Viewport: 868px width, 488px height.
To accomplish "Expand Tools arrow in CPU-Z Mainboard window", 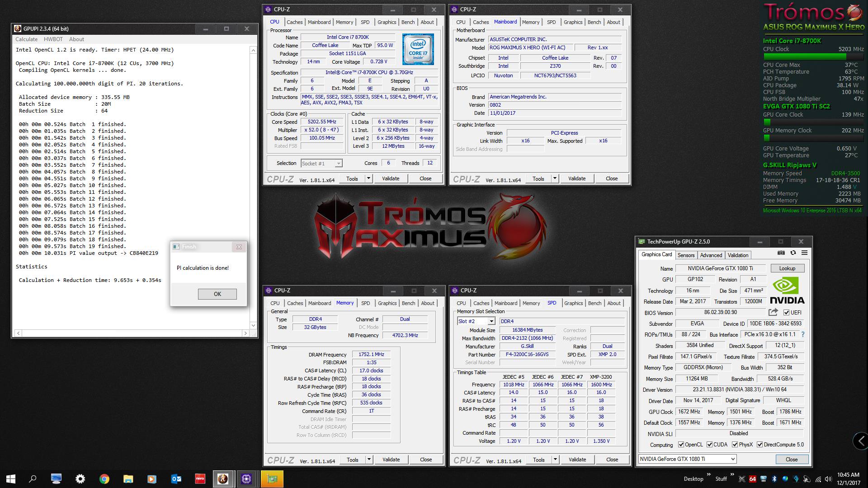I will pos(555,178).
